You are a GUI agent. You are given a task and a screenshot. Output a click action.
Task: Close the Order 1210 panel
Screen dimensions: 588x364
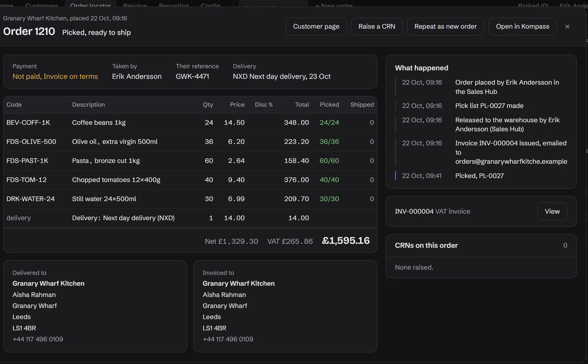567,26
